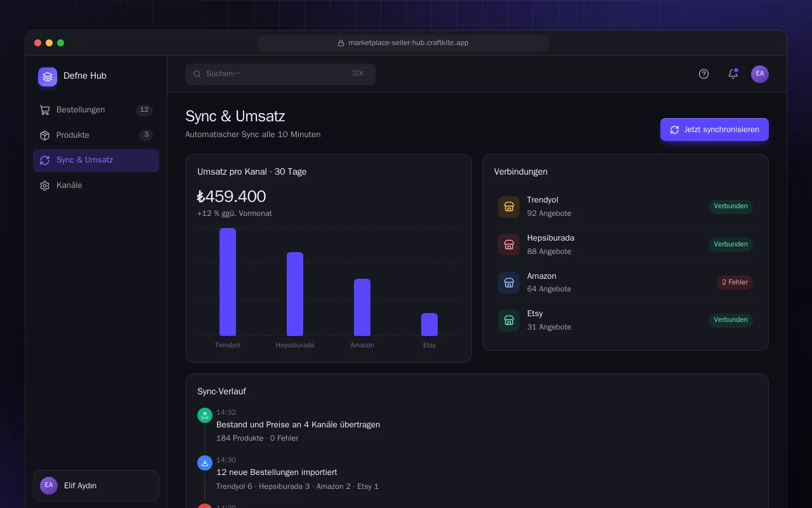The width and height of the screenshot is (812, 508).
Task: Click the Etsy store icon
Action: 509,321
